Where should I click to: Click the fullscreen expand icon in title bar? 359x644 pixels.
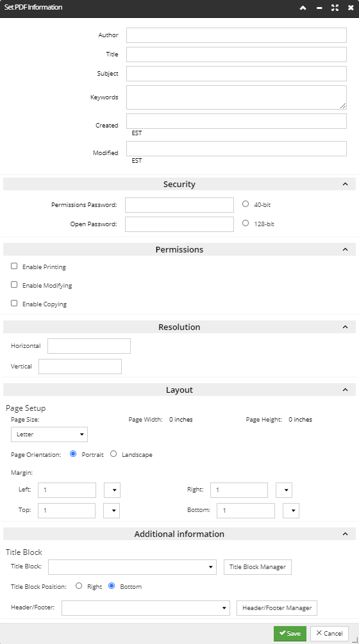click(x=335, y=8)
